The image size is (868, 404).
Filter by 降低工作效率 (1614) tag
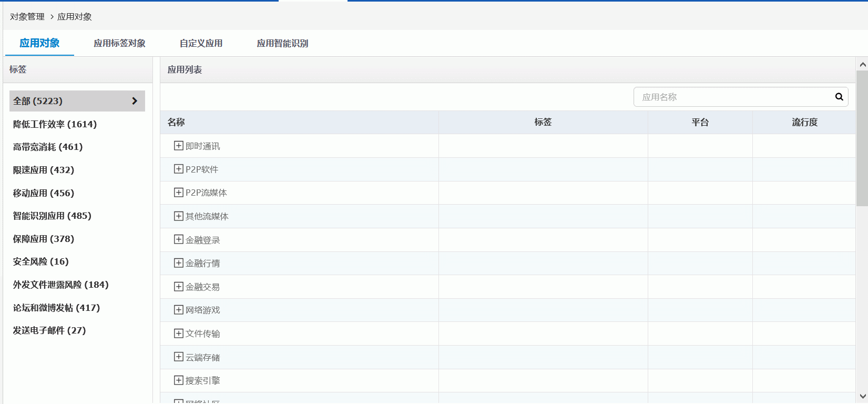[x=55, y=124]
